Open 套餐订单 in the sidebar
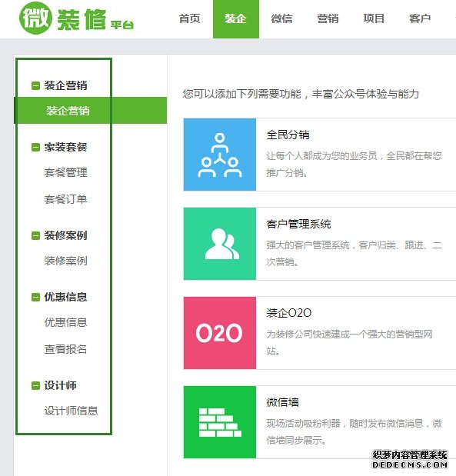The image size is (456, 476). (66, 199)
